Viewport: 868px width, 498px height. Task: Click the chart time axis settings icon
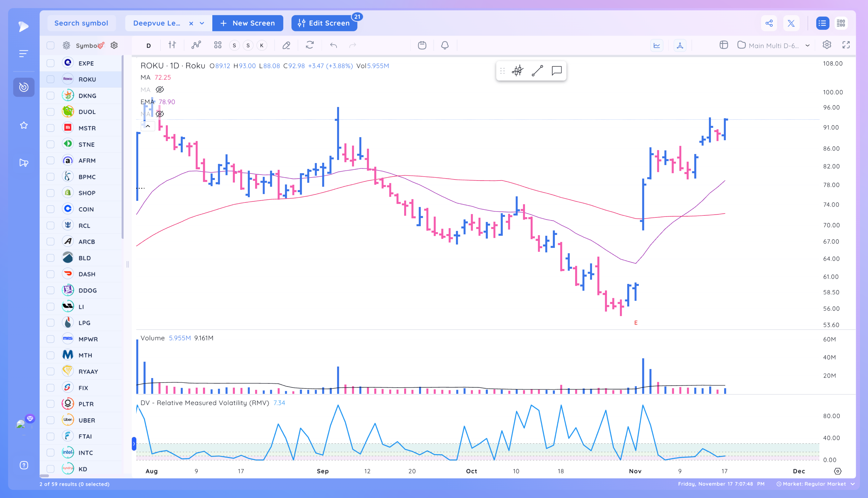click(x=837, y=471)
